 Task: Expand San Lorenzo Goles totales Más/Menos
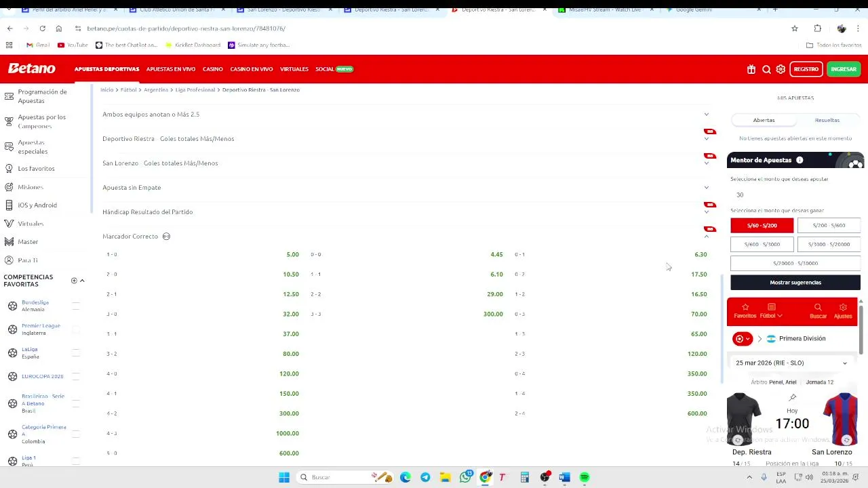click(706, 163)
